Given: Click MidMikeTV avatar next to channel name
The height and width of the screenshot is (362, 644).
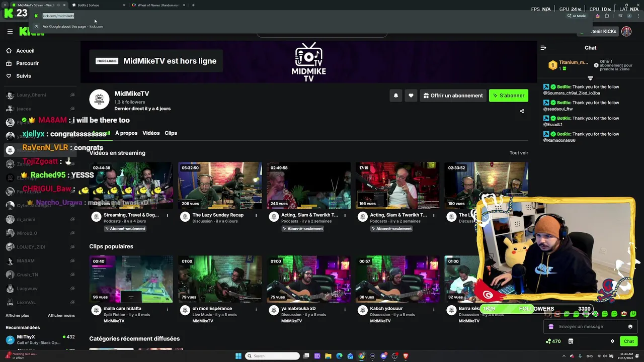Looking at the screenshot, I should [x=99, y=100].
